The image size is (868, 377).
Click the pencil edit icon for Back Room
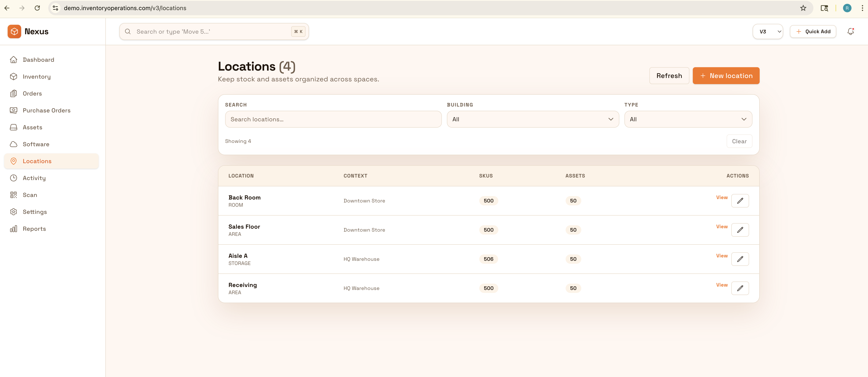[740, 201]
